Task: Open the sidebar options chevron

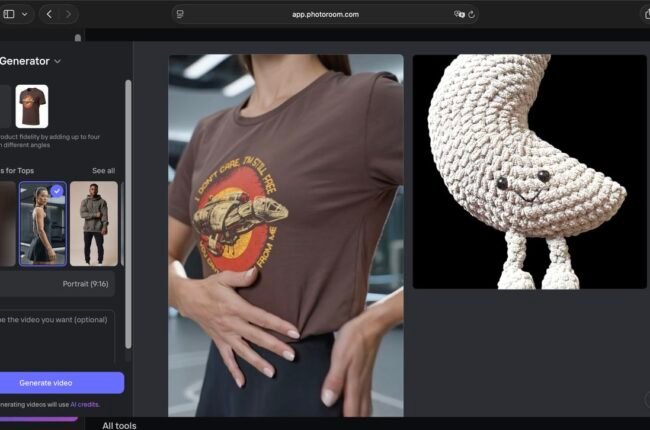Action: 24,14
